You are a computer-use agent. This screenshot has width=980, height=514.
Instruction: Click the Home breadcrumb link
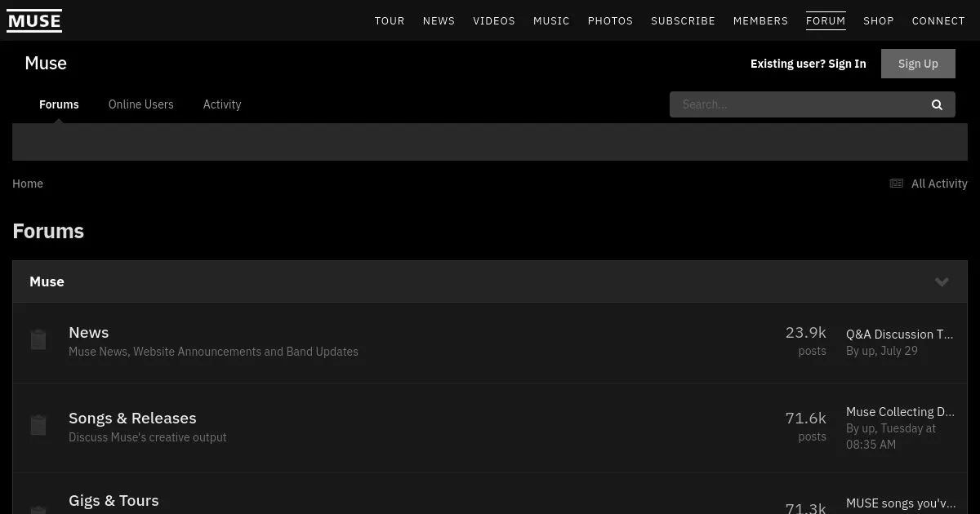28,184
